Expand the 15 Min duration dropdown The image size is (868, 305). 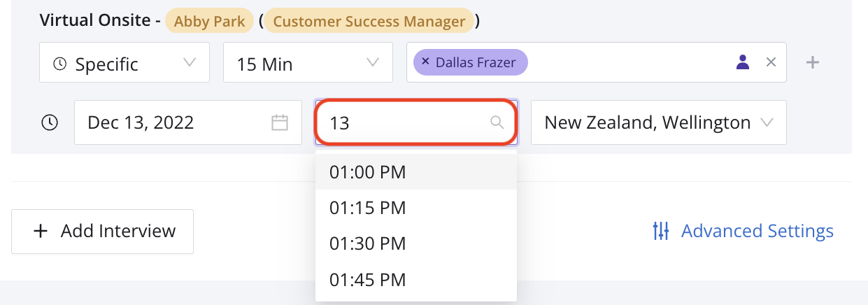[x=308, y=64]
